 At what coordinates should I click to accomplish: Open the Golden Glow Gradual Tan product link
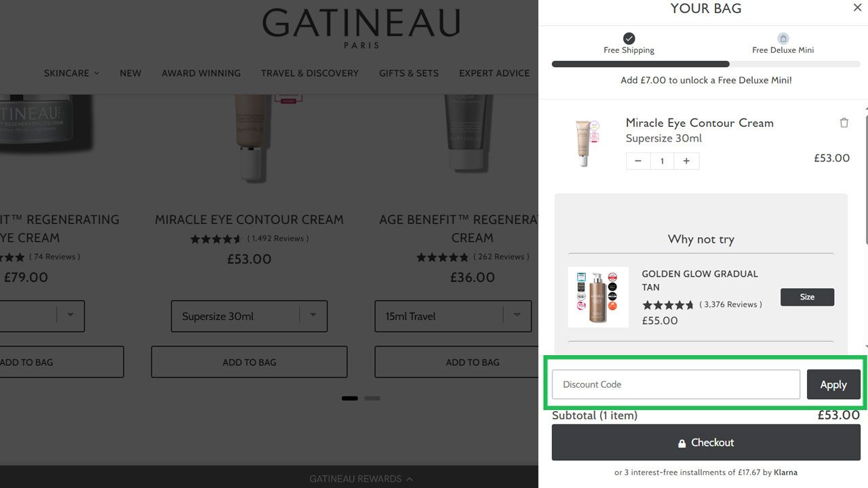point(700,280)
